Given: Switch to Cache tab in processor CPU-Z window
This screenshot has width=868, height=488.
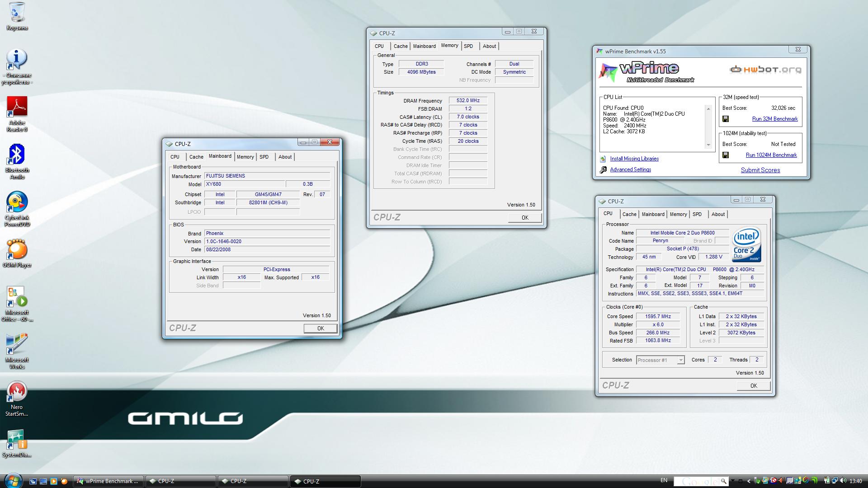Looking at the screenshot, I should [629, 214].
